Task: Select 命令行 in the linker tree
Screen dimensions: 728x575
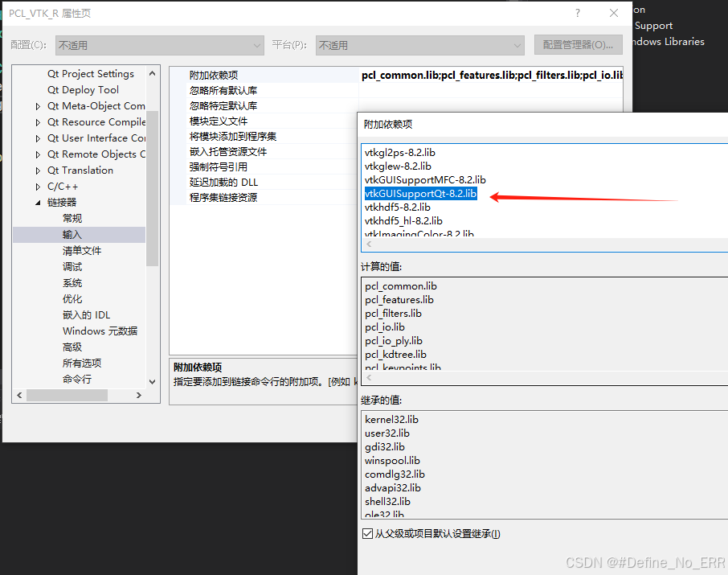Action: click(x=75, y=379)
